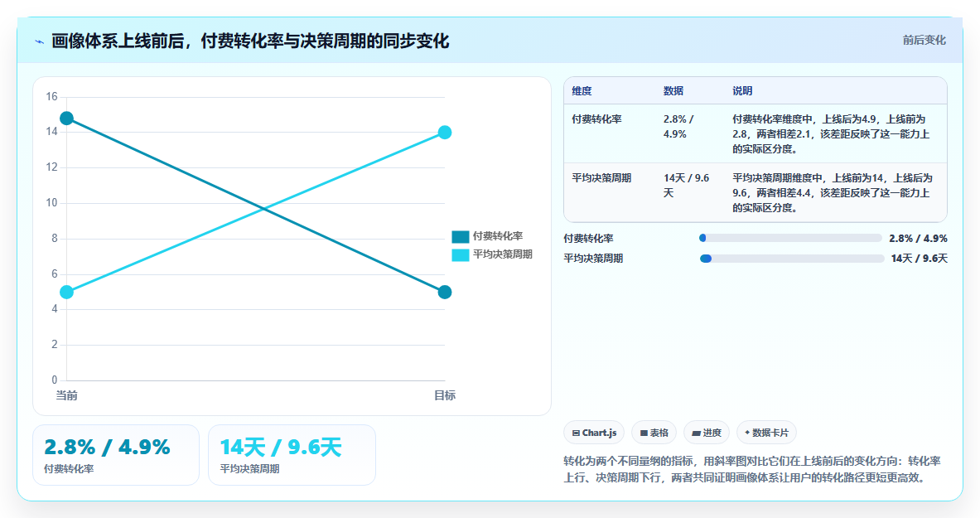Click the 前后变化 label in the header
Screen dimensions: 980x518
point(924,40)
